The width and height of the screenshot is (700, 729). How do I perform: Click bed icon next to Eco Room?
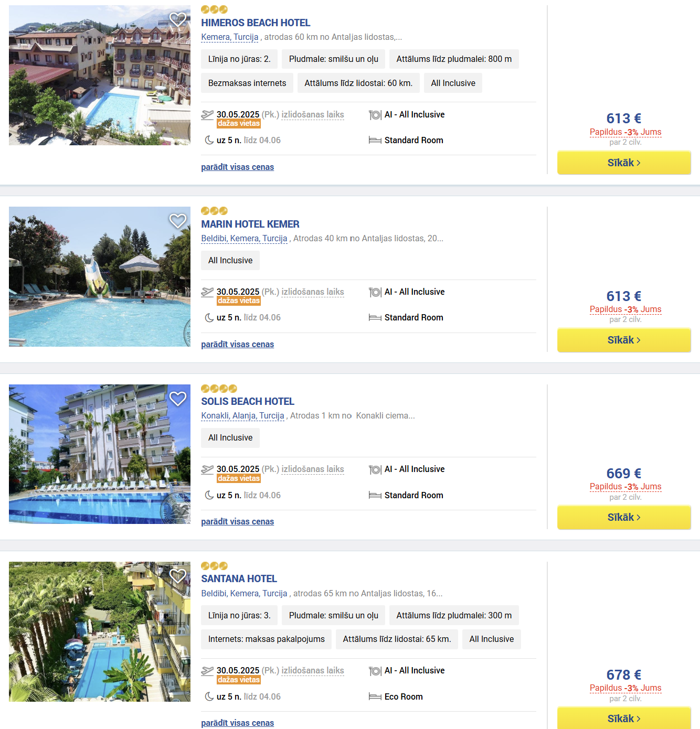[375, 696]
